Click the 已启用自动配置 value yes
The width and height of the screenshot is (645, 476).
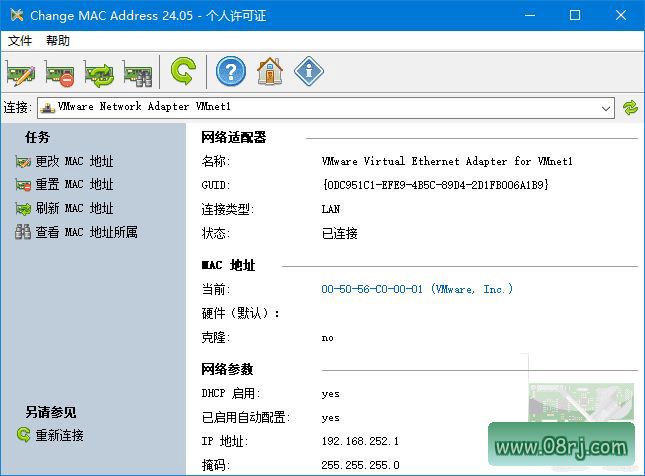[331, 418]
